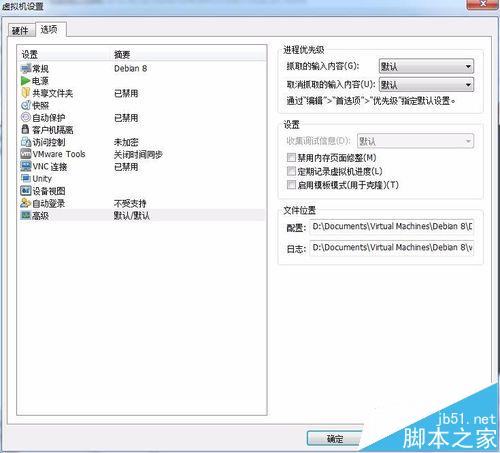Select the 常规 general settings icon
The width and height of the screenshot is (500, 453).
(x=26, y=69)
